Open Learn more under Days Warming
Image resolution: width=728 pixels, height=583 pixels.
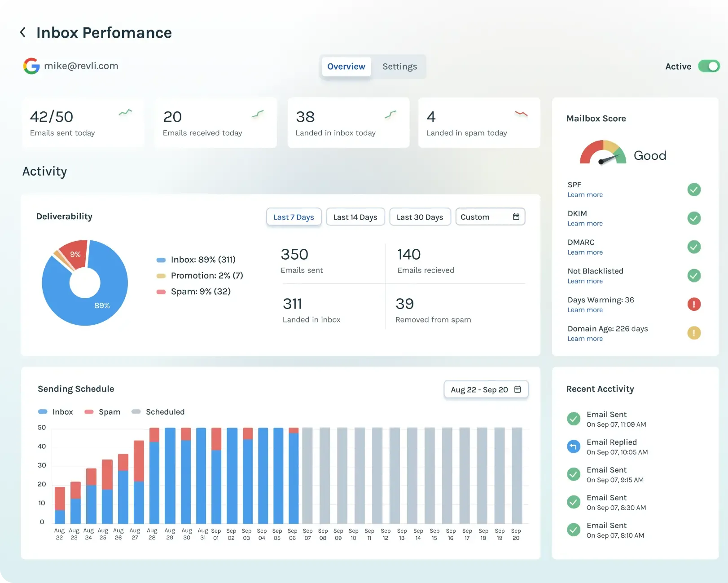coord(585,310)
